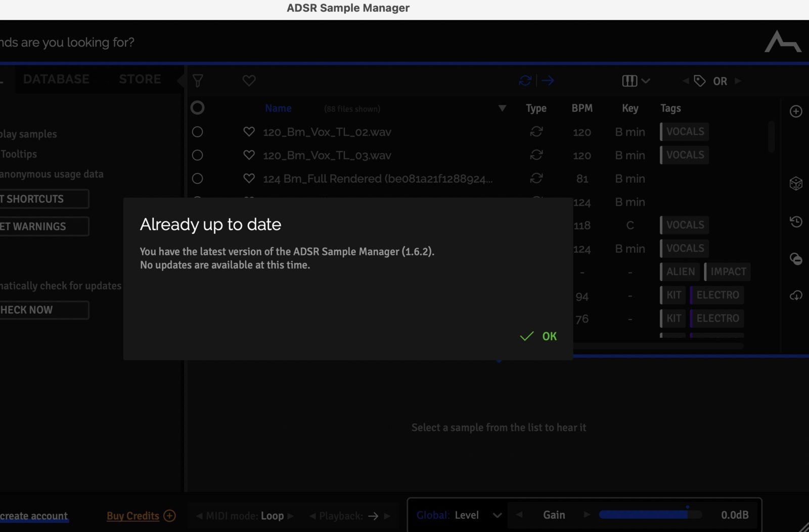Viewport: 809px width, 532px height.
Task: Click the 0.0dB gain value
Action: 735,515
